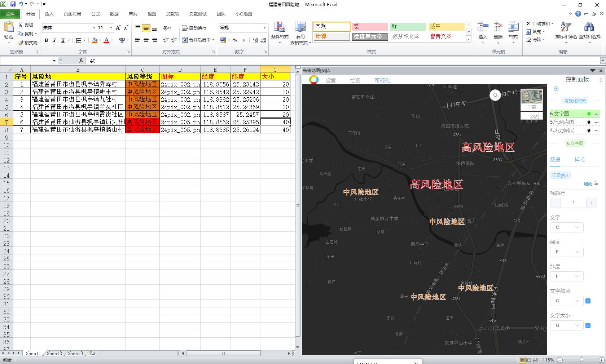Switch to the Sheet2 worksheet tab
This screenshot has width=606, height=364.
tap(54, 354)
